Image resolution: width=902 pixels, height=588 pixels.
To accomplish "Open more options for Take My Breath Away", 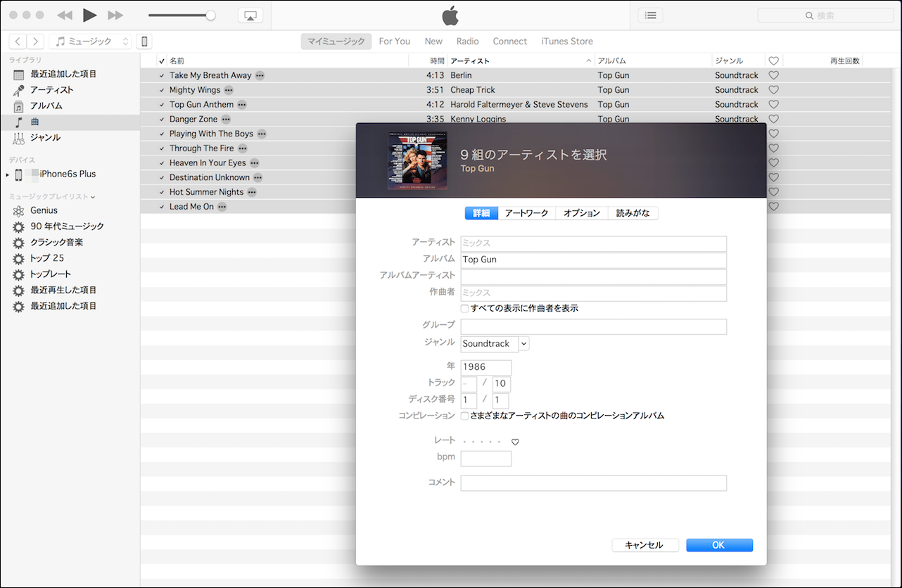I will click(x=260, y=75).
